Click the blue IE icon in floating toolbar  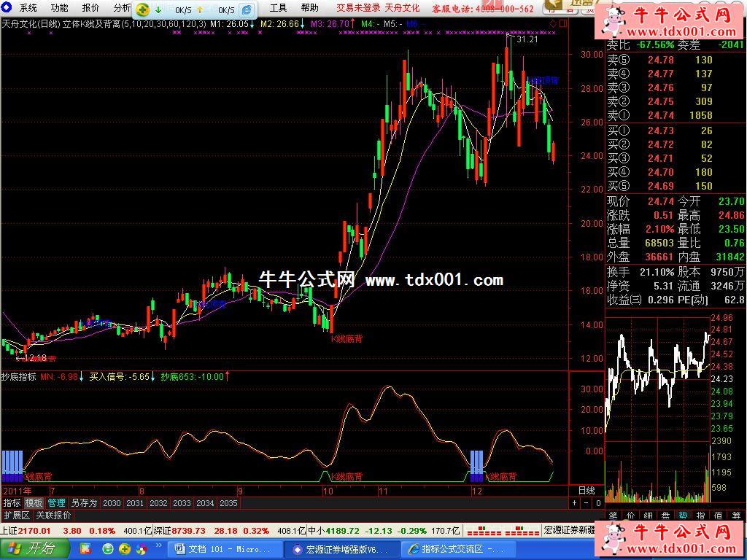coord(247,10)
